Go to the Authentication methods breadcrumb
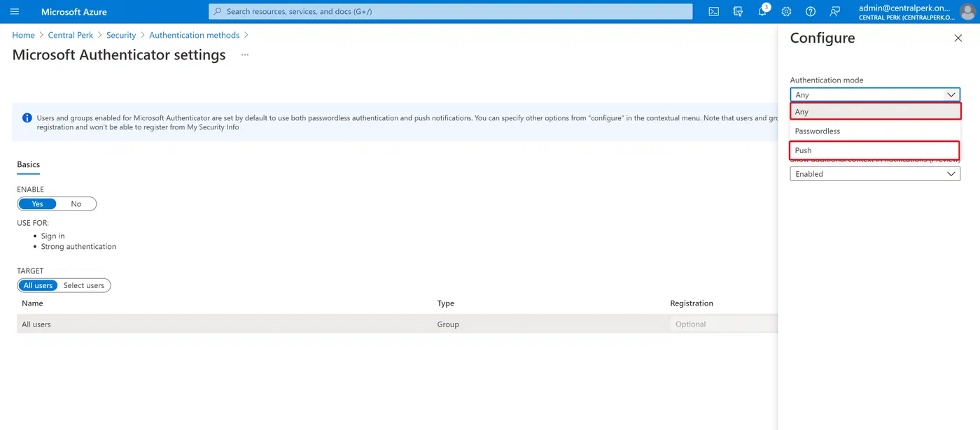 pos(195,35)
